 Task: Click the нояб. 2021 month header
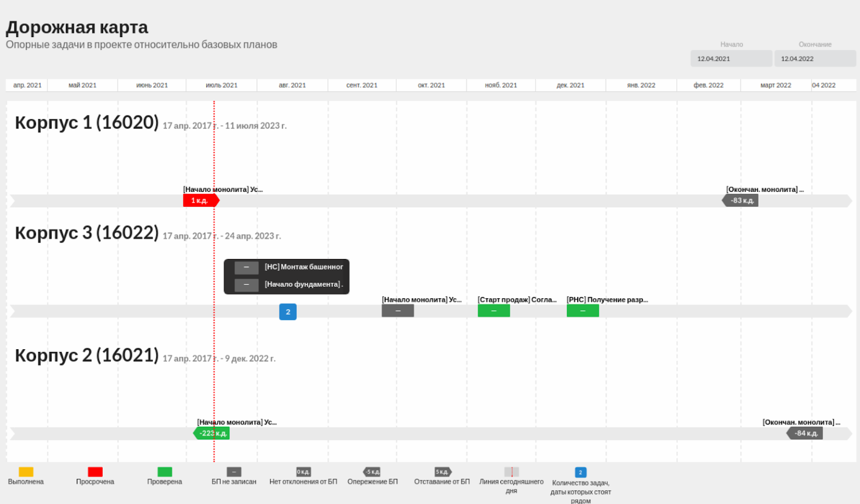(x=501, y=85)
